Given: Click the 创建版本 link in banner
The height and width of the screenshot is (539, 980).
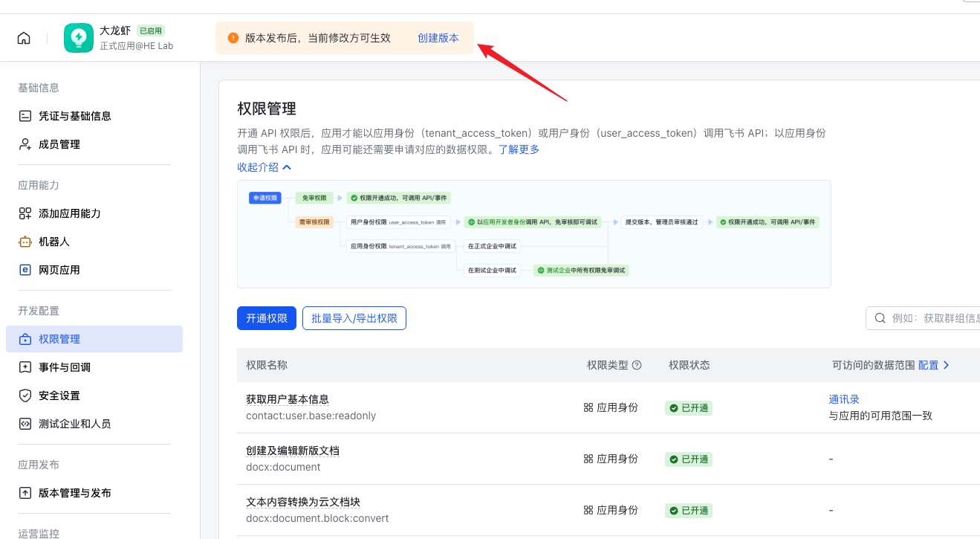Looking at the screenshot, I should [x=438, y=38].
